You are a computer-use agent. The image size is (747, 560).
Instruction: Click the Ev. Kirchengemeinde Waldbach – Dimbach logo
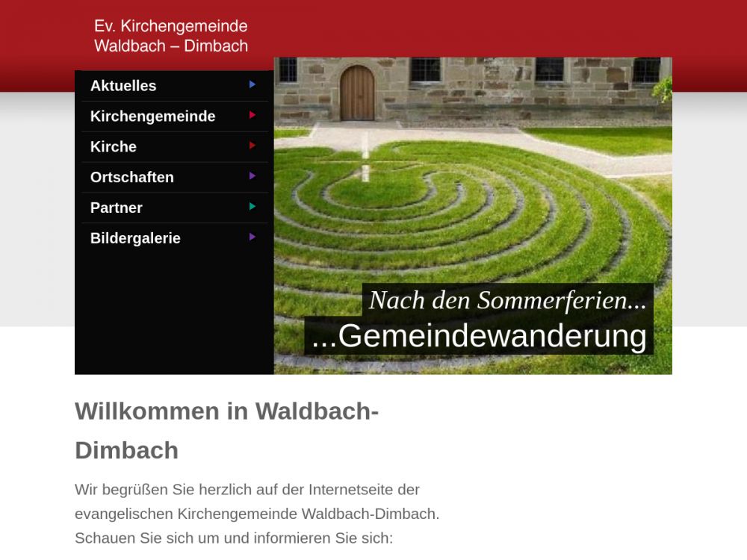pos(171,36)
